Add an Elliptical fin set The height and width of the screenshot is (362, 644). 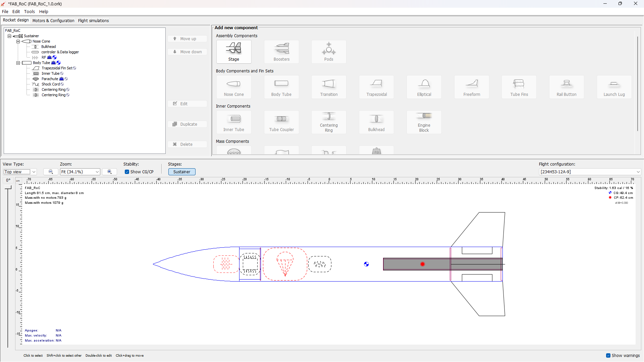pos(424,87)
